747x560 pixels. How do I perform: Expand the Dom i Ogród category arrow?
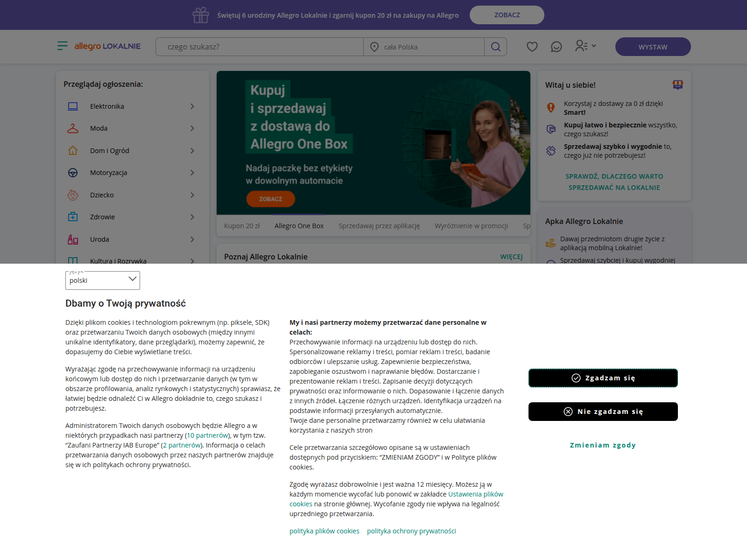click(x=192, y=151)
